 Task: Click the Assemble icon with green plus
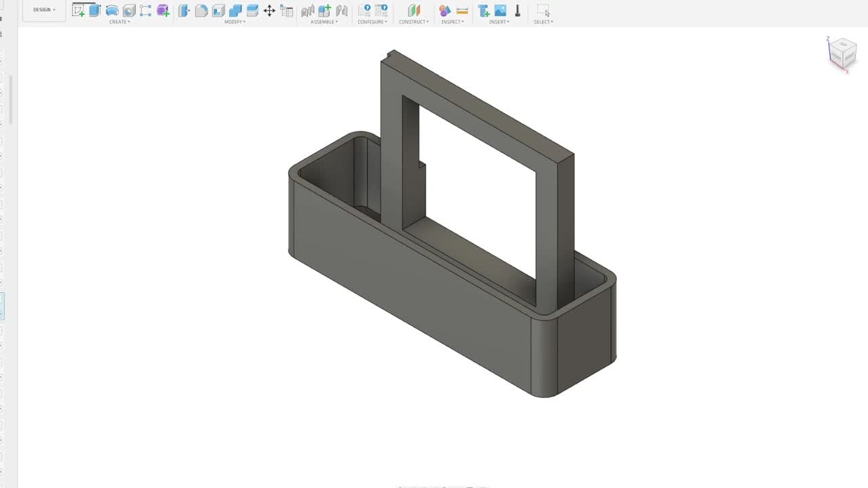click(325, 10)
